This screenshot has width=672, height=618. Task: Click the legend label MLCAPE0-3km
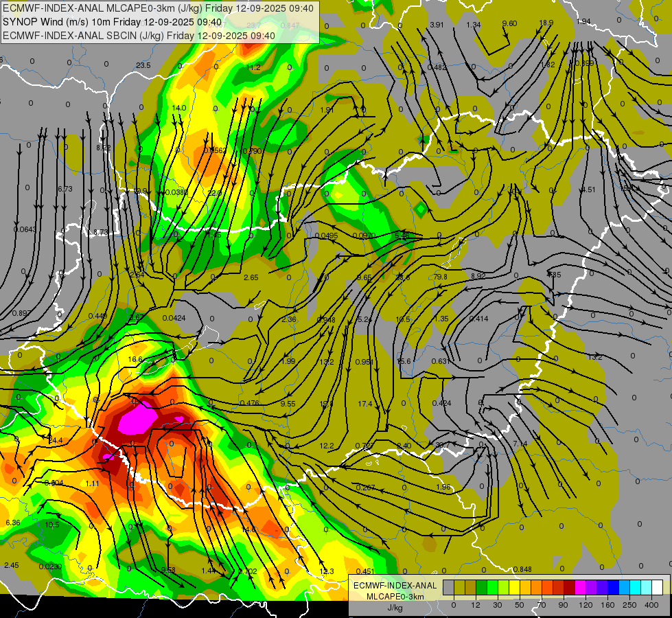click(395, 597)
